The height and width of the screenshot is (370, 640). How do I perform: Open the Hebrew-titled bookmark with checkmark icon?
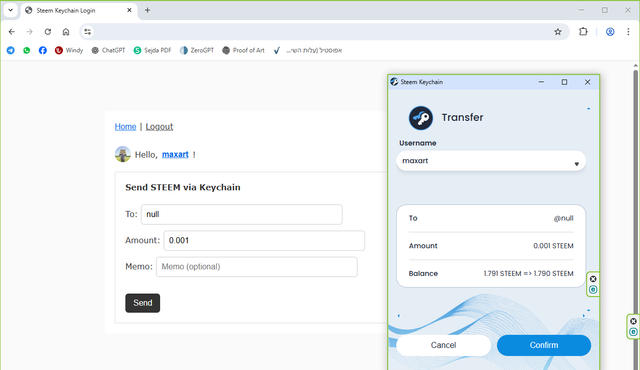click(308, 50)
